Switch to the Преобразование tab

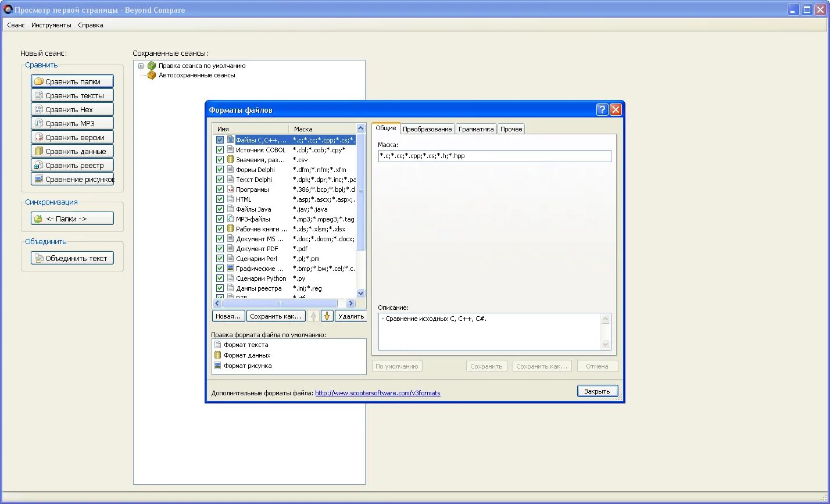pos(427,129)
